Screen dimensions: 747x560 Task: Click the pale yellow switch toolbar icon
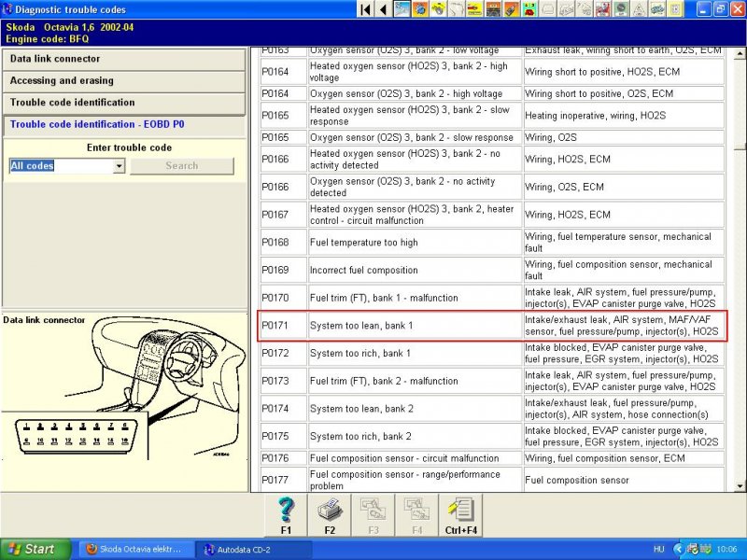coord(675,9)
